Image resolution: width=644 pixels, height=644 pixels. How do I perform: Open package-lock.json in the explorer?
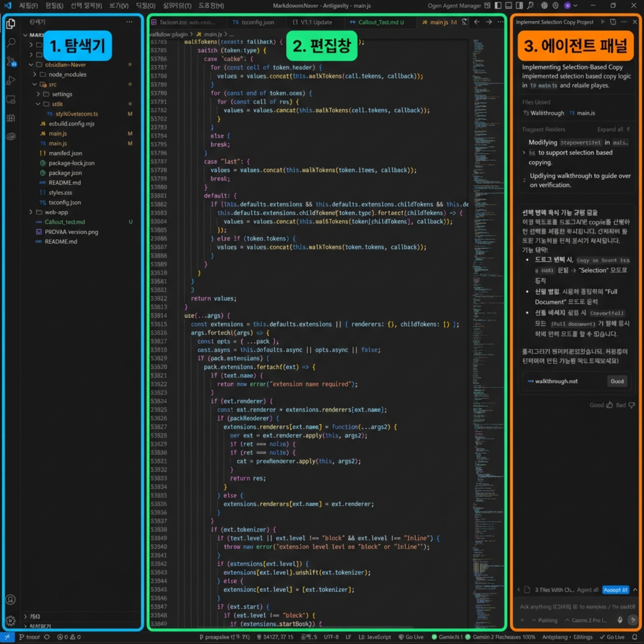coord(71,163)
